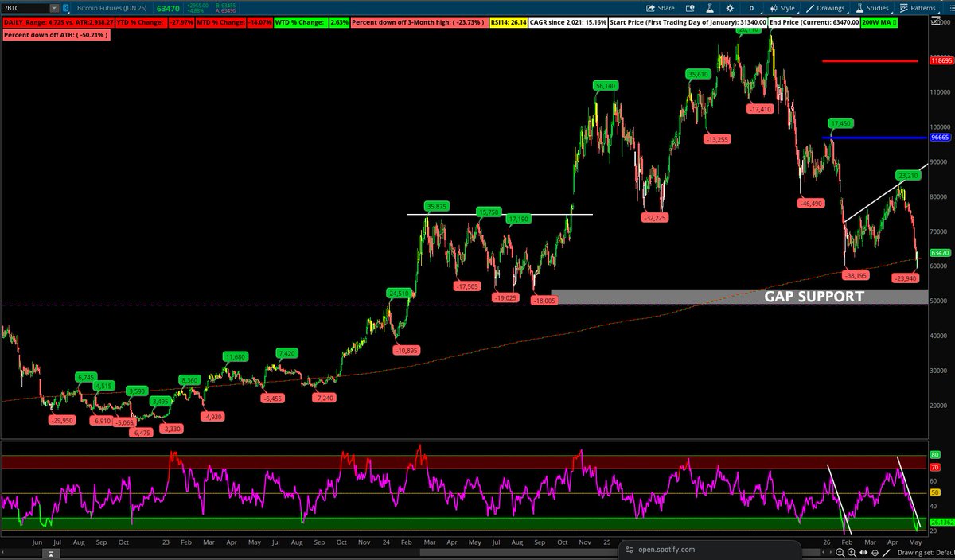This screenshot has width=955, height=560.
Task: Click the green 63470 current price label
Action: [x=940, y=252]
